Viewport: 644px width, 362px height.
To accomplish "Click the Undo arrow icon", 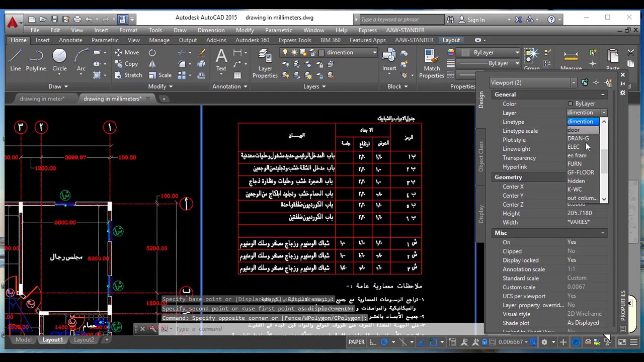I will (89, 19).
